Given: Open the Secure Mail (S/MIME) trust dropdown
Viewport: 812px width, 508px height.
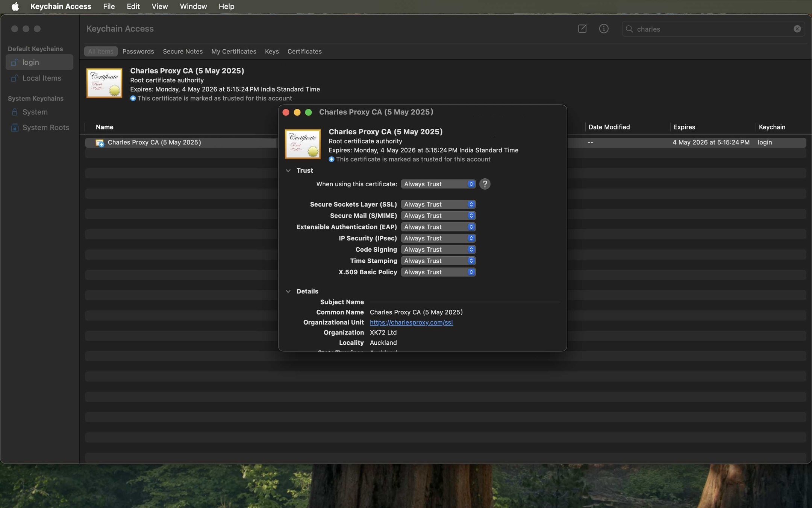Looking at the screenshot, I should click(438, 216).
